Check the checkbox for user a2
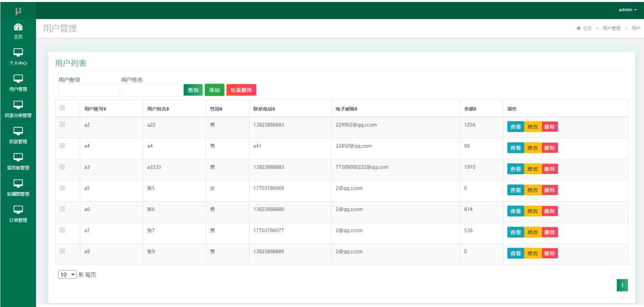Screen dimensions: 644x307 (x=62, y=124)
